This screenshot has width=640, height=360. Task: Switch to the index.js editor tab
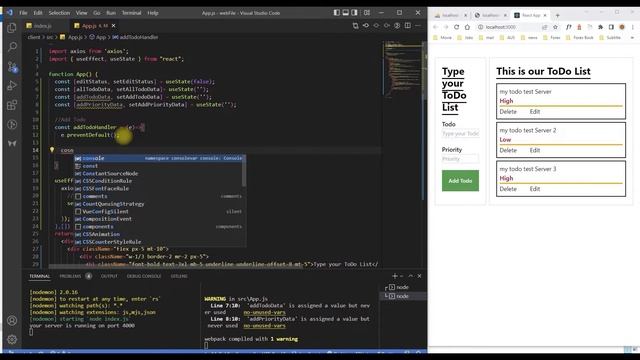42,26
